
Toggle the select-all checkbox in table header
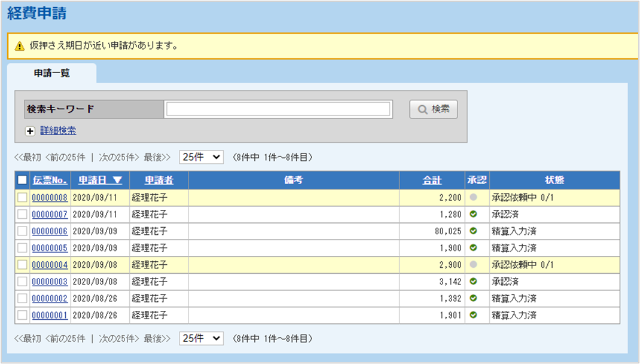(x=22, y=180)
